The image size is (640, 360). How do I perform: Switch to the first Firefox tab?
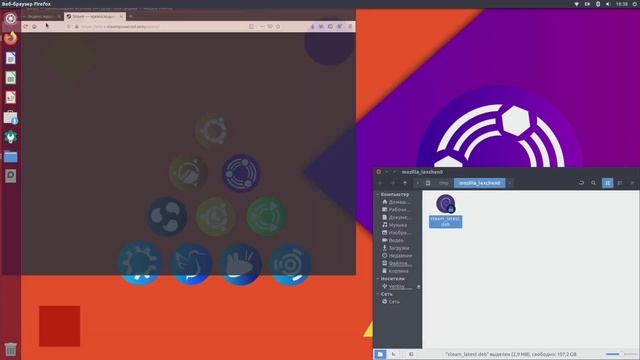42,16
